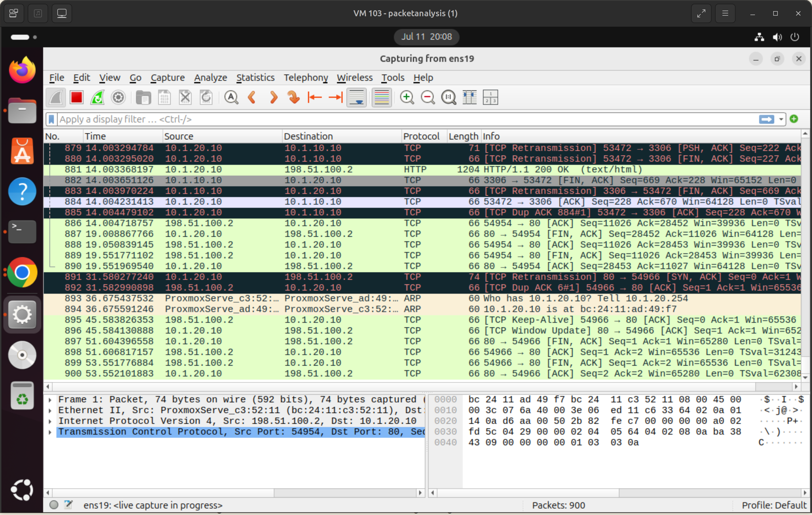
Task: Sort by the Source column header
Action: pyautogui.click(x=222, y=136)
